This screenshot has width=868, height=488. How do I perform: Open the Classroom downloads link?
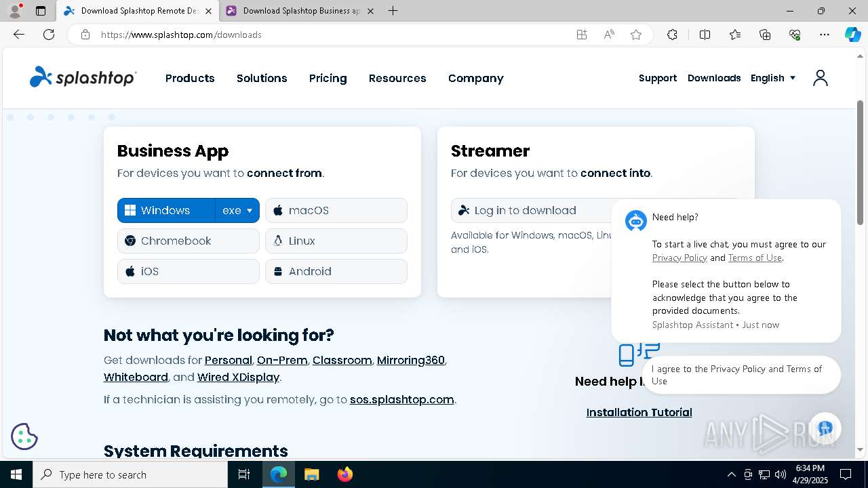point(342,360)
